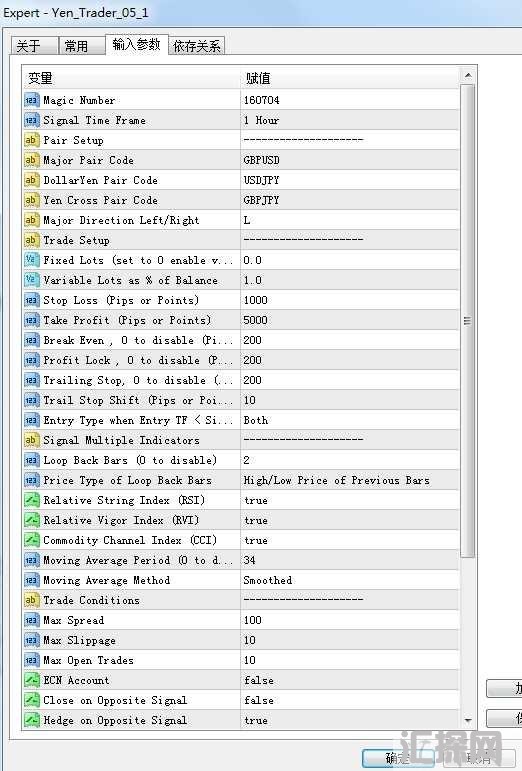Viewport: 522px width, 771px height.
Task: Click the integer icon beside Take Profit
Action: pyautogui.click(x=31, y=320)
